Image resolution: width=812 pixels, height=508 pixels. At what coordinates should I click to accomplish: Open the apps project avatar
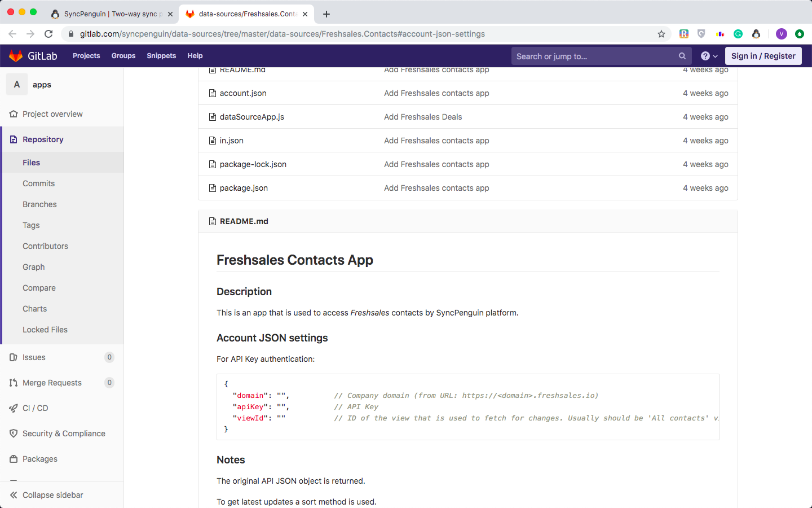pyautogui.click(x=17, y=85)
